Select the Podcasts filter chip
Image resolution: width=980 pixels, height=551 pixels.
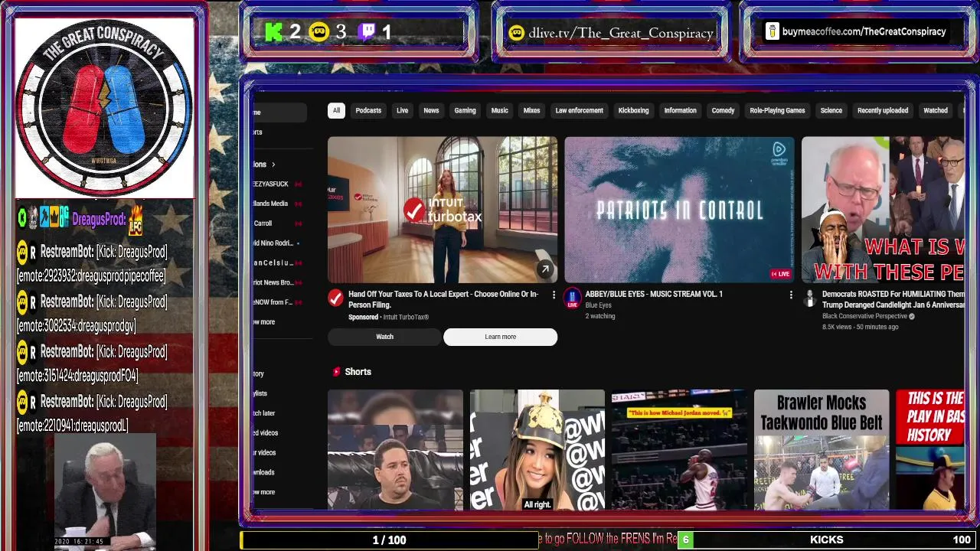click(368, 110)
